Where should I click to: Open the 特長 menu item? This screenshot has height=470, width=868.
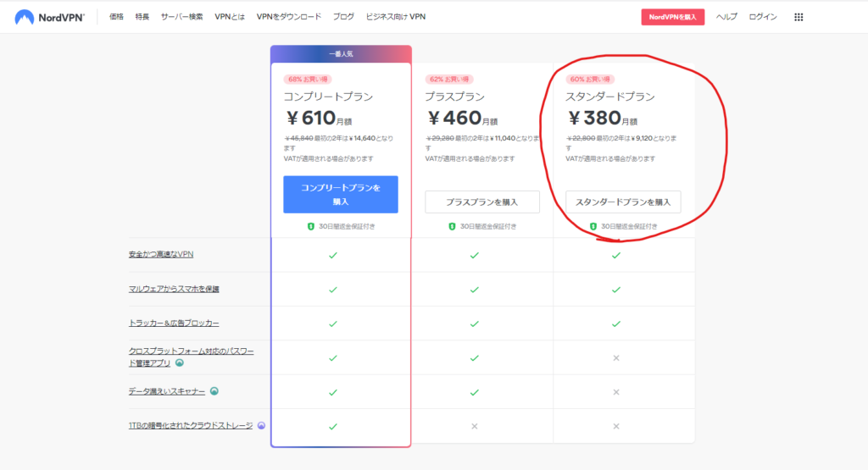click(x=142, y=17)
